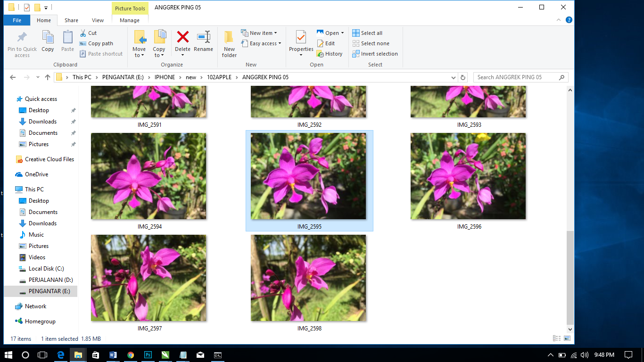Click Invert selection

pos(375,54)
